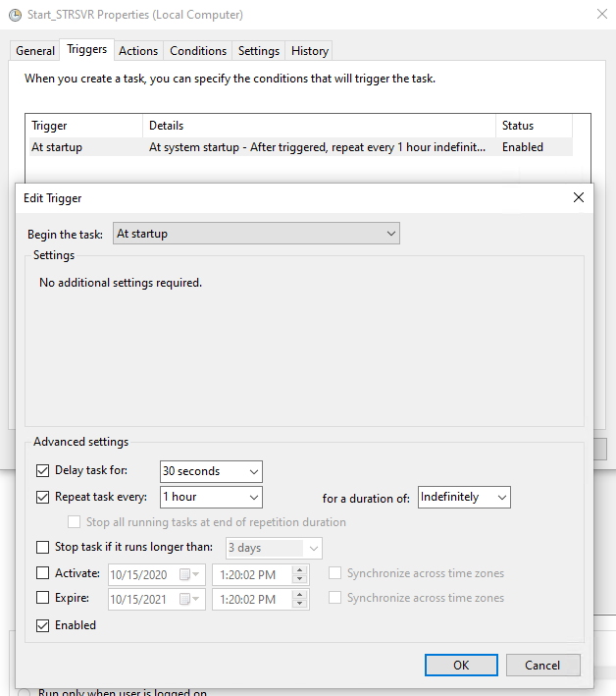Viewport: 616px width, 696px height.
Task: Check the Activate checkbox
Action: 42,573
